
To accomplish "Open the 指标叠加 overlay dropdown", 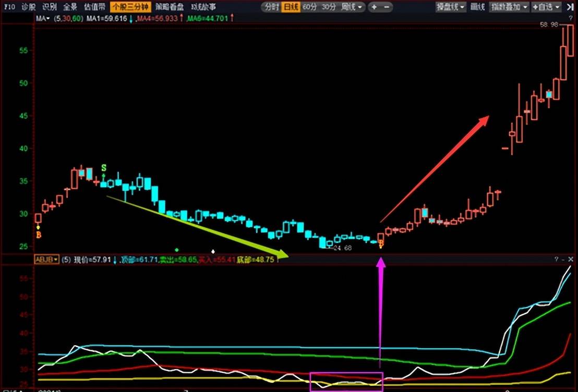I will [x=509, y=7].
